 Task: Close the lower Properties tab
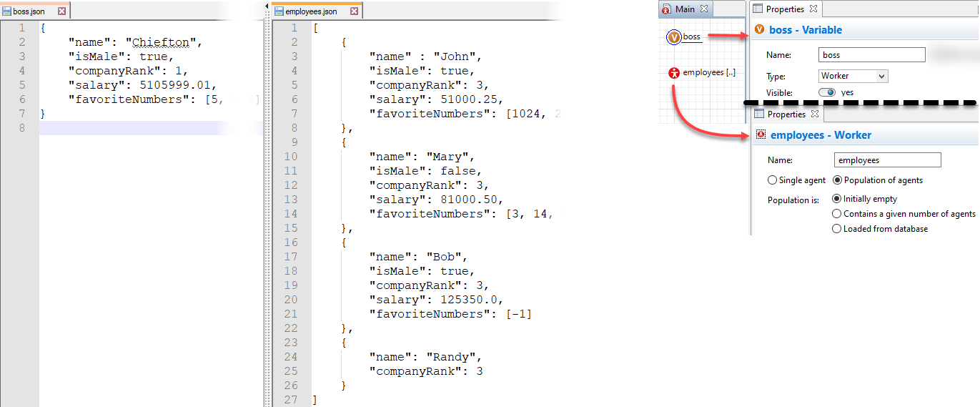(x=814, y=114)
